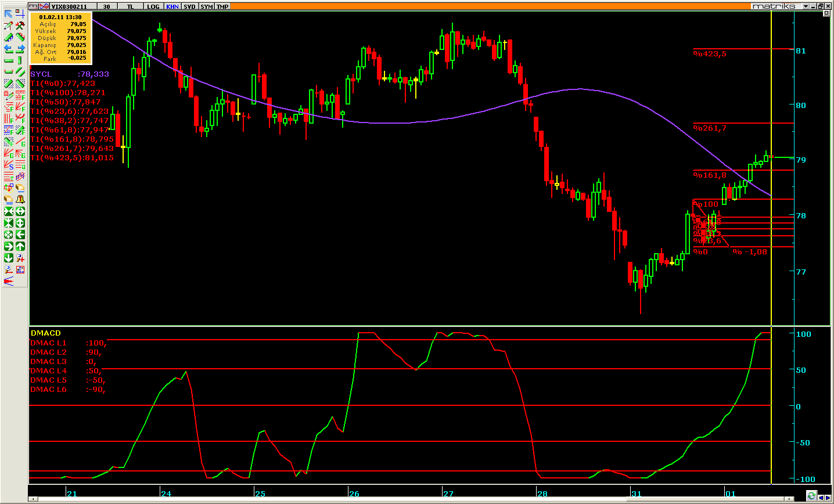This screenshot has height=504, width=834.
Task: Click the TL currency button
Action: (130, 6)
